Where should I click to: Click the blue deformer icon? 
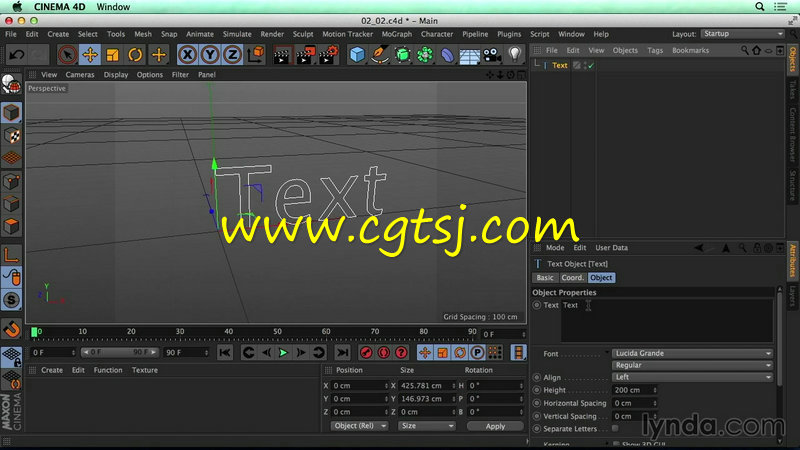pos(447,55)
